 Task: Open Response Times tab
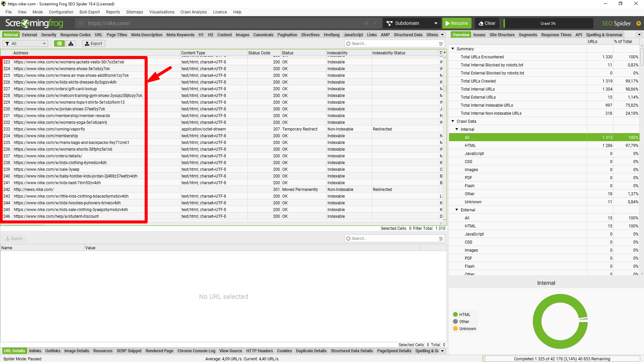[556, 35]
